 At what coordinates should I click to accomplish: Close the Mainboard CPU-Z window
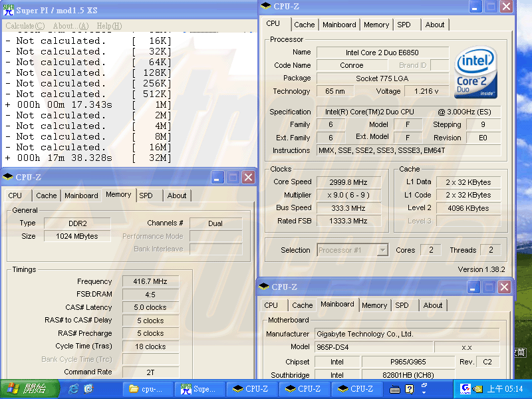tap(504, 287)
